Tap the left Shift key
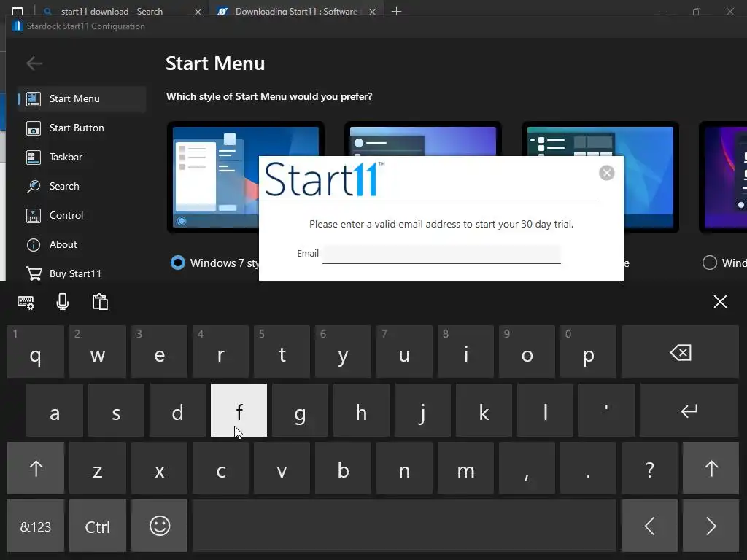Image resolution: width=747 pixels, height=560 pixels. pos(36,468)
